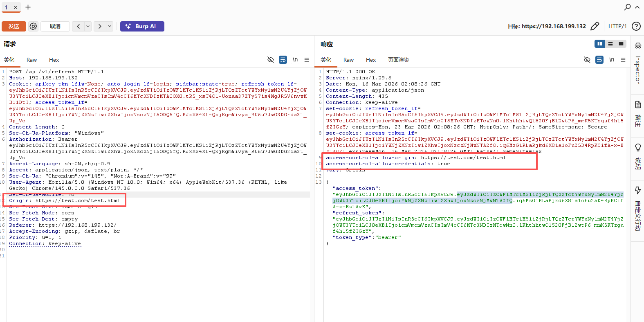Open the search icon at top right

pyautogui.click(x=627, y=7)
